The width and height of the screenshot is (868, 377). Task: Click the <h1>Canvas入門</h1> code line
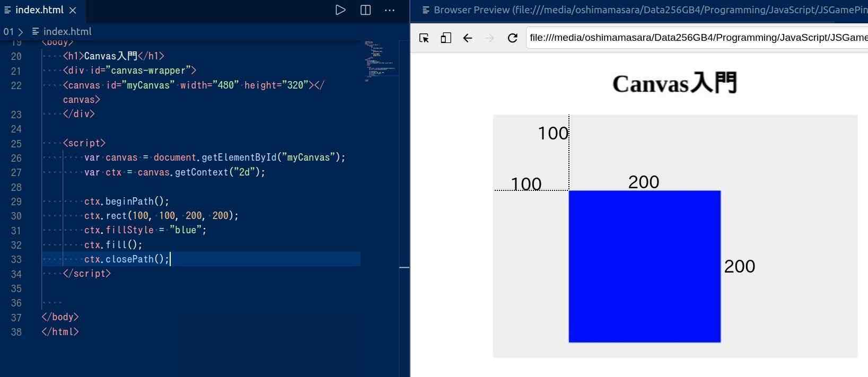point(113,56)
